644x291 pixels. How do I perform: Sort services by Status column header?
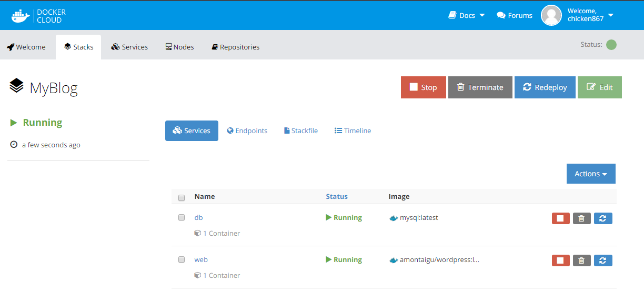coord(337,196)
